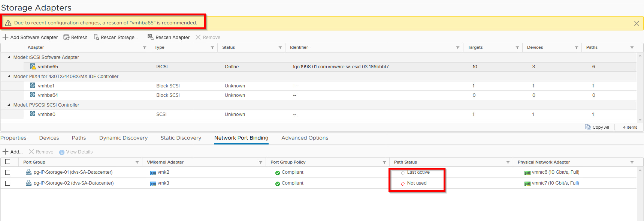Click the vmnic7 physical adapter icon
The image size is (644, 221).
pos(527,184)
